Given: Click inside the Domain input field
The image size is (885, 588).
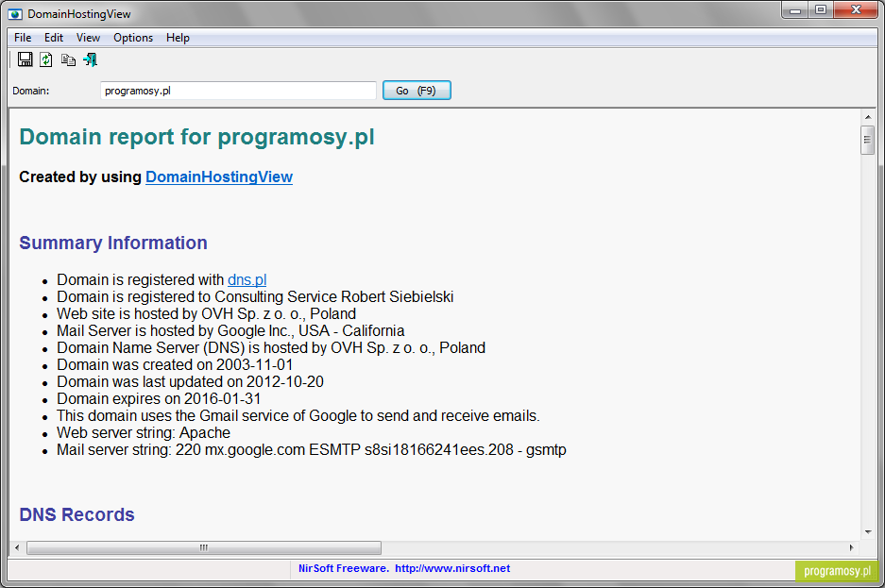Looking at the screenshot, I should point(238,91).
